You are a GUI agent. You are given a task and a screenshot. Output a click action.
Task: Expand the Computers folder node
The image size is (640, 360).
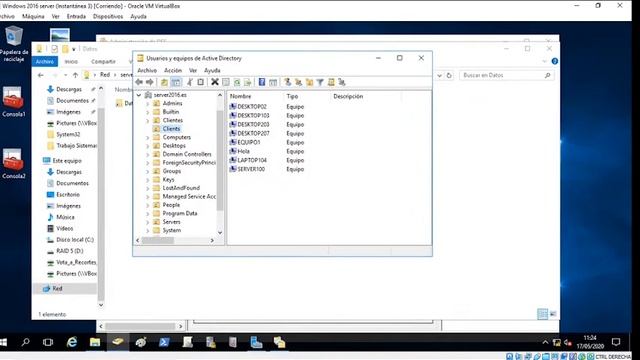tap(147, 138)
